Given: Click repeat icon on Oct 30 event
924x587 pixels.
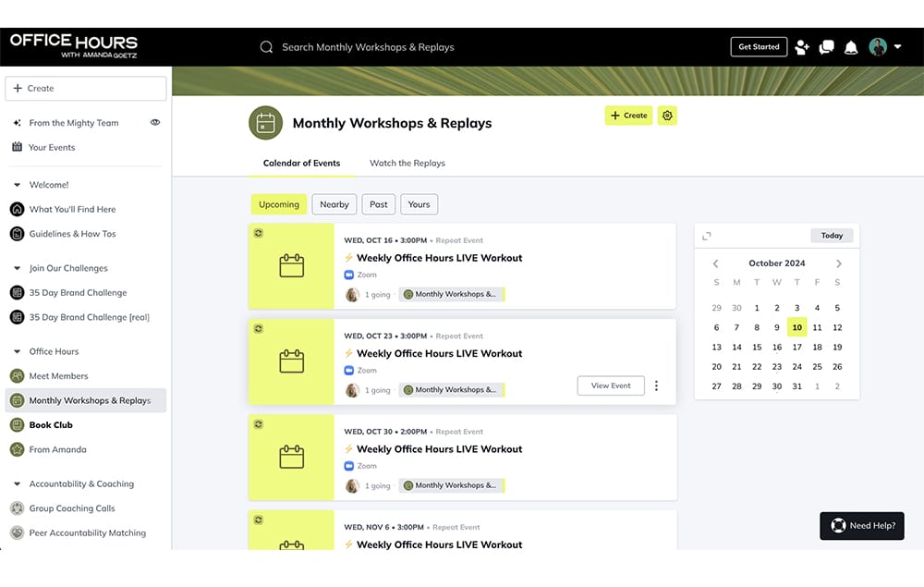Looking at the screenshot, I should 258,424.
